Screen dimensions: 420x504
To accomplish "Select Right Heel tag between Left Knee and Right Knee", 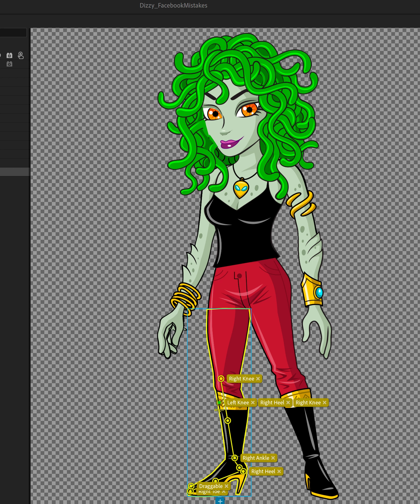I will [x=272, y=403].
